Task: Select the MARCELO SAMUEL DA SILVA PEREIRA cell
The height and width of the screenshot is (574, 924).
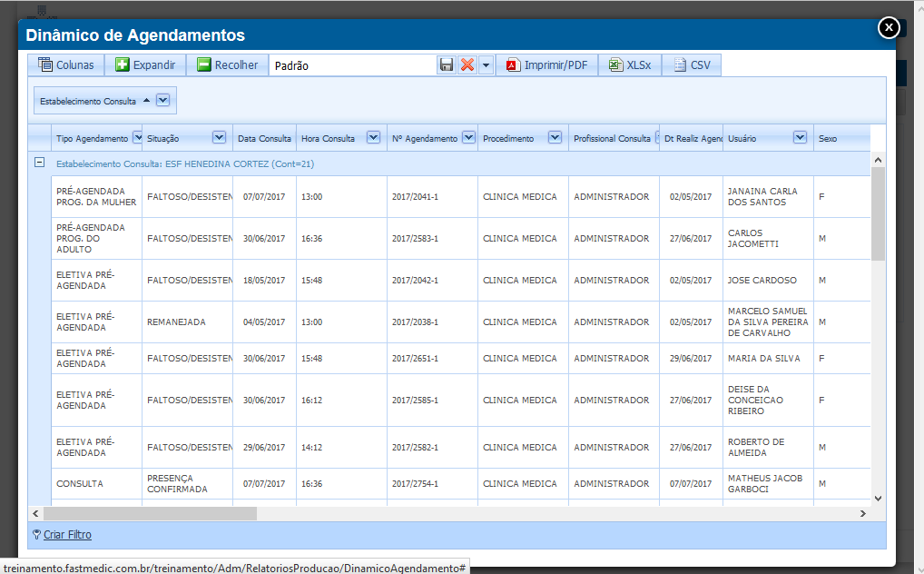Action: [768, 322]
